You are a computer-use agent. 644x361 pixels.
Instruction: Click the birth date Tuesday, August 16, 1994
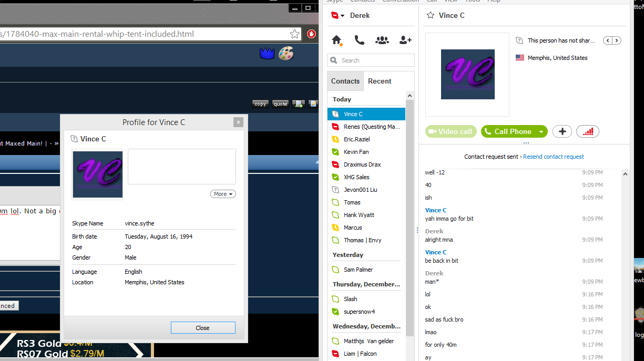pyautogui.click(x=159, y=236)
